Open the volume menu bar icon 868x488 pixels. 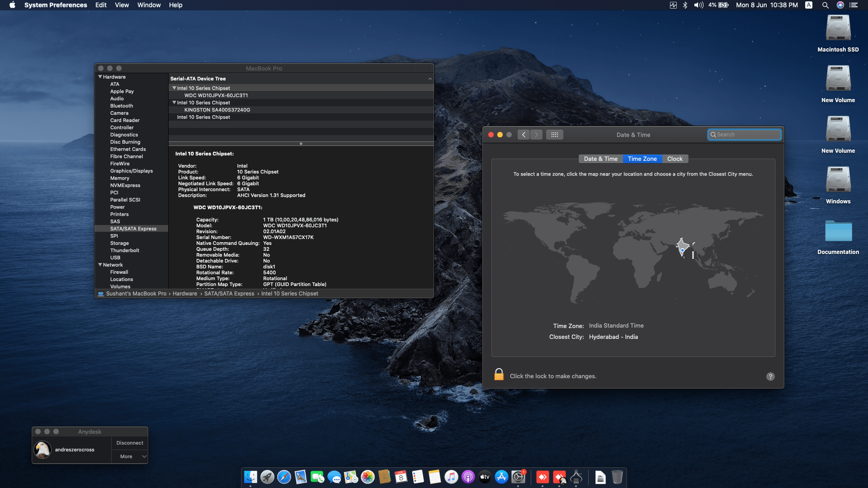(x=698, y=5)
